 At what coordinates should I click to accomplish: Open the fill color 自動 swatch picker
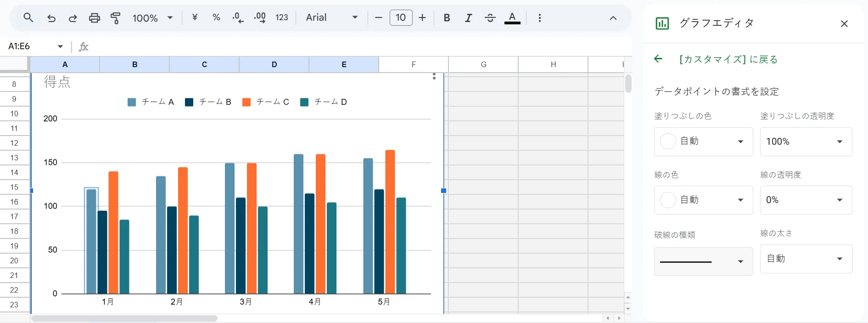tap(703, 142)
